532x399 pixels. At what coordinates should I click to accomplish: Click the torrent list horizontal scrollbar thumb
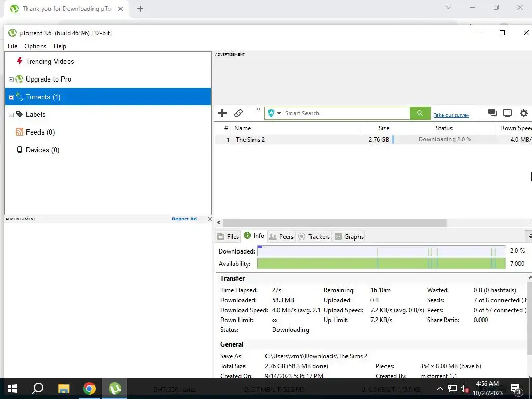pyautogui.click(x=335, y=222)
